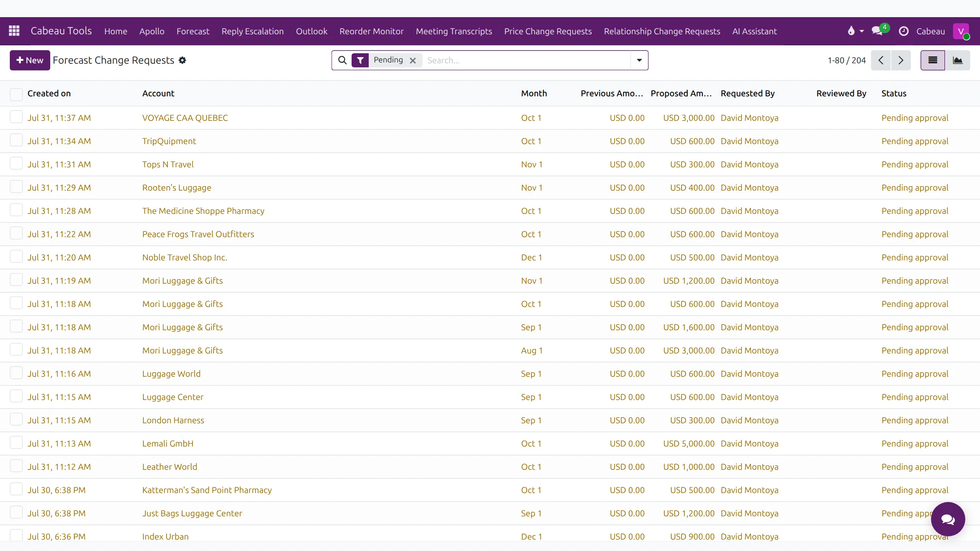Select the VOYAGE CAA QUEBEC row checkbox
The height and width of the screenshot is (551, 980).
tap(16, 117)
